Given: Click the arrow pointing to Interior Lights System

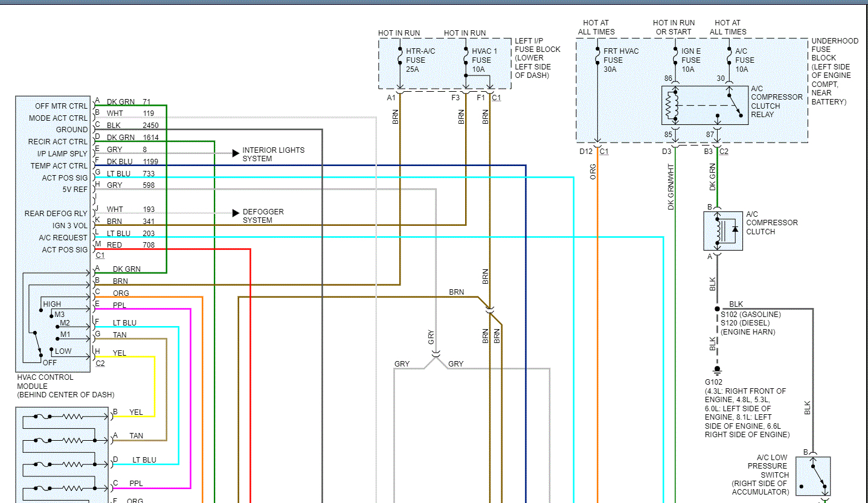Looking at the screenshot, I should pos(236,153).
